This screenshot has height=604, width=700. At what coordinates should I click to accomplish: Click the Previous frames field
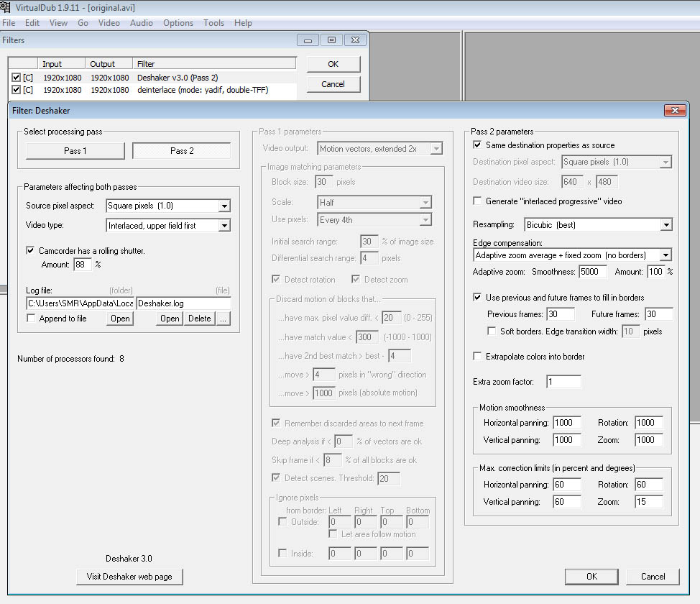click(x=561, y=314)
